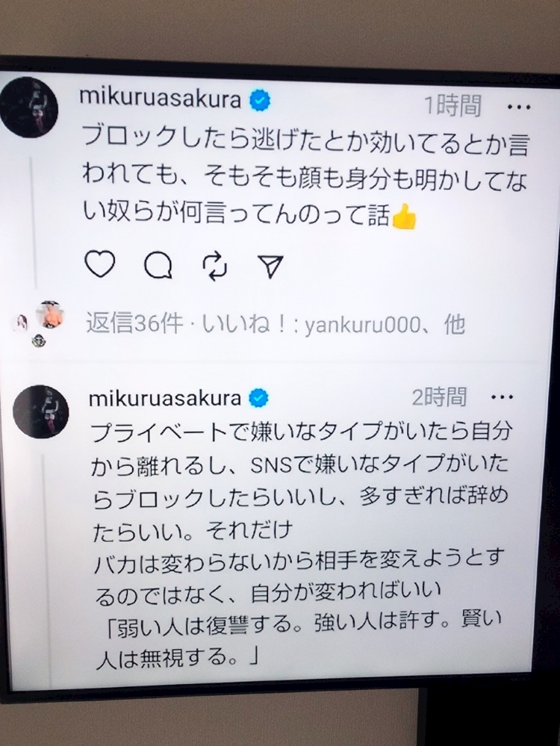Open second post's mikuruasakura profile picture
Screen dimensions: 560x746
[x=41, y=411]
